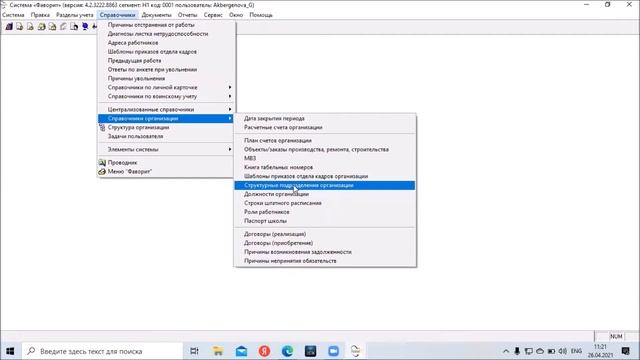Screen dimensions: 640x360
Task: Click the Windows Start button
Action: point(10,351)
